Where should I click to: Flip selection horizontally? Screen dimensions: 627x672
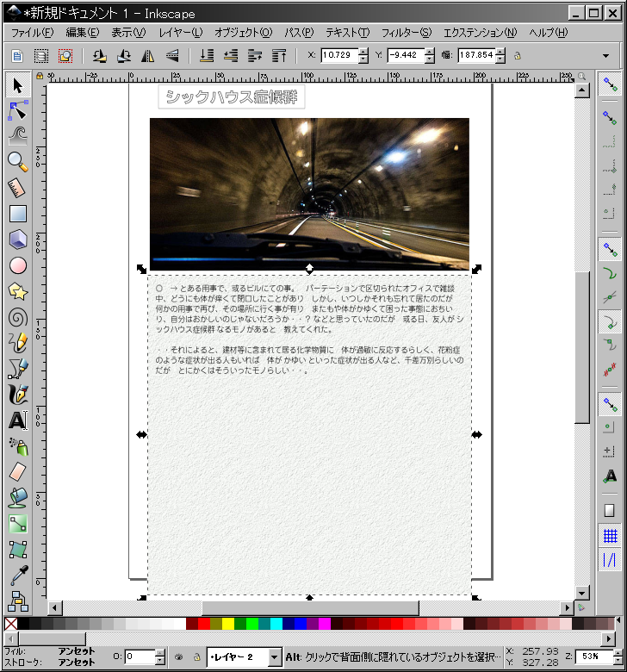pos(148,56)
